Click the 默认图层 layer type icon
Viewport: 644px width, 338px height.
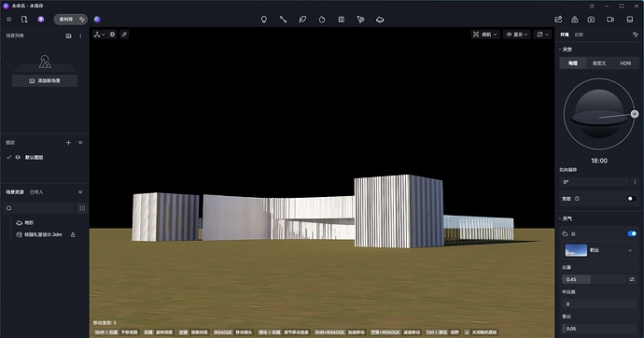click(x=18, y=157)
